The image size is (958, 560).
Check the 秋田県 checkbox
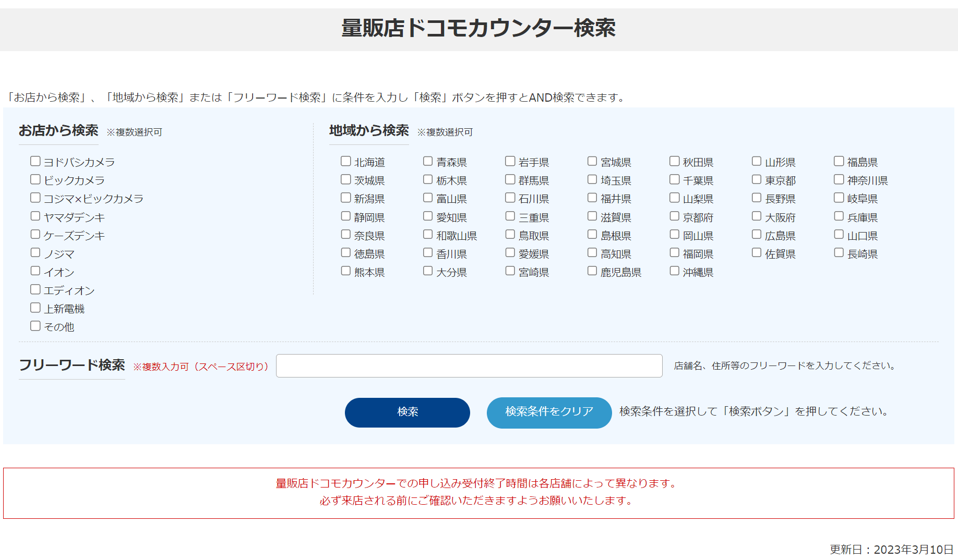point(675,161)
